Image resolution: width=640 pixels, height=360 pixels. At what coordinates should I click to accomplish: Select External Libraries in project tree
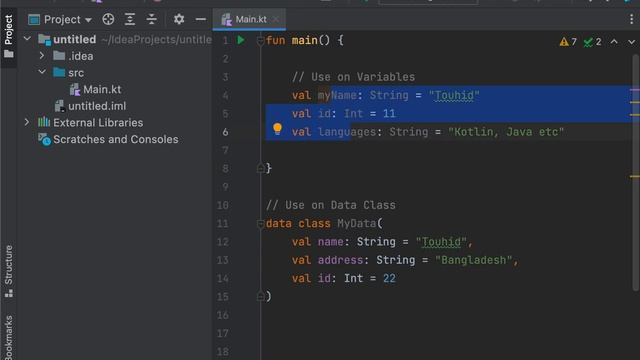[98, 122]
